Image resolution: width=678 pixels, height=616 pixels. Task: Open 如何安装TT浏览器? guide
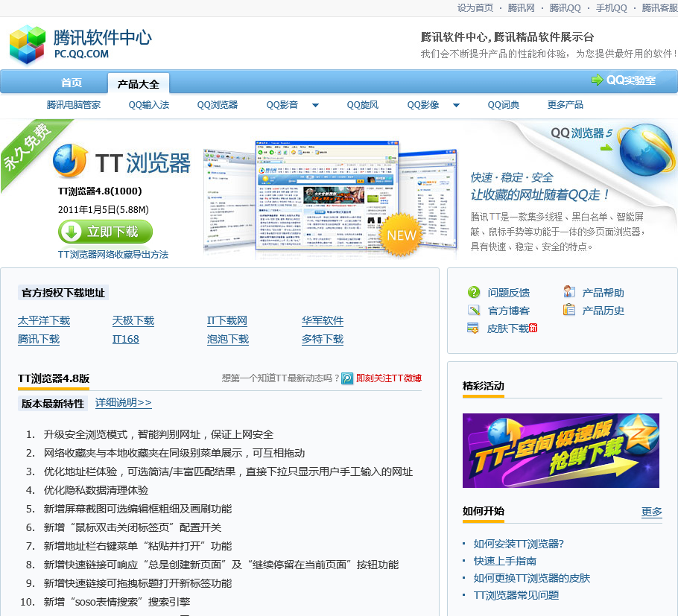tap(519, 544)
